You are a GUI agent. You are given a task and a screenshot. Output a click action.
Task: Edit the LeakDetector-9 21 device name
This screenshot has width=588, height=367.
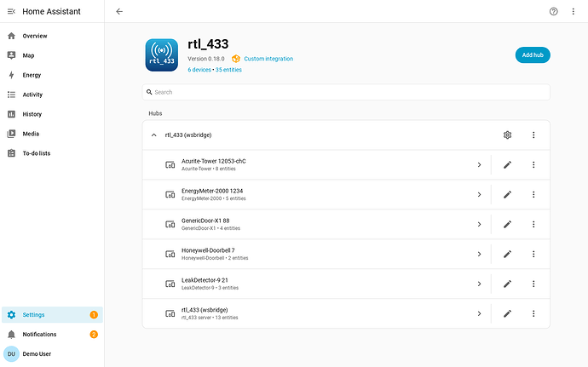click(507, 284)
